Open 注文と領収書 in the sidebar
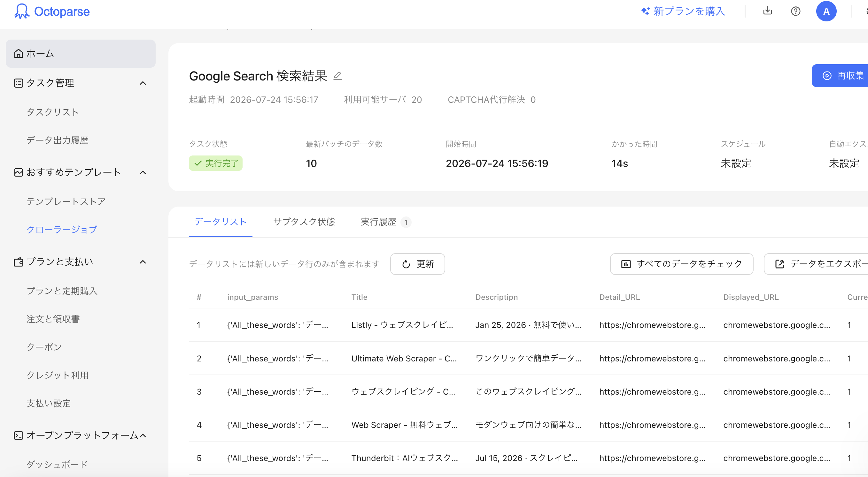The height and width of the screenshot is (477, 868). click(x=53, y=319)
